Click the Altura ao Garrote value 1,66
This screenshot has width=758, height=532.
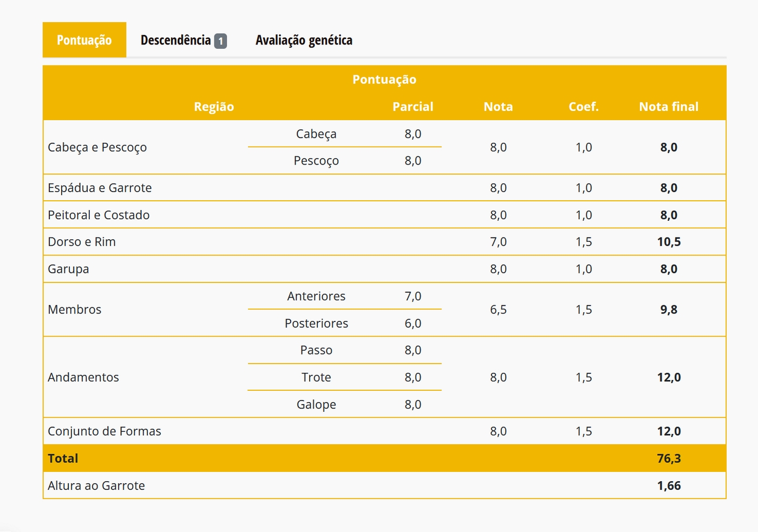669,485
